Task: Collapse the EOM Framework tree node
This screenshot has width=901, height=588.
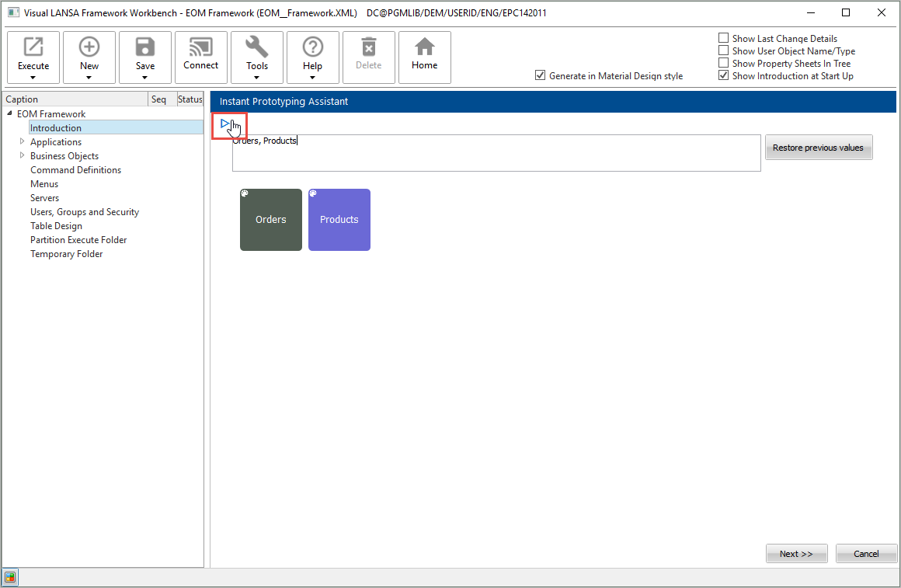Action: (9, 114)
